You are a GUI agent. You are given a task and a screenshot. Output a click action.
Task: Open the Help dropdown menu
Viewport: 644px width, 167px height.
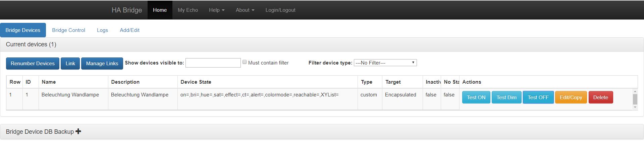pyautogui.click(x=217, y=10)
